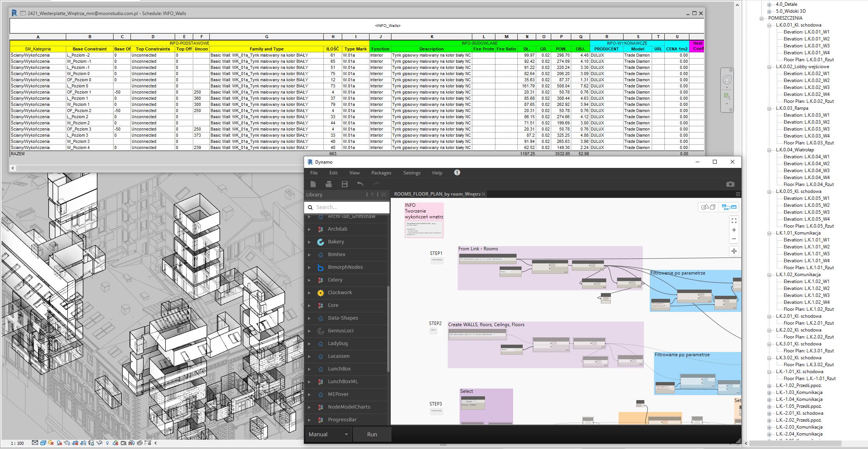
Task: Click the Temporary Hide/Isolate glasses icon
Action: [99, 443]
